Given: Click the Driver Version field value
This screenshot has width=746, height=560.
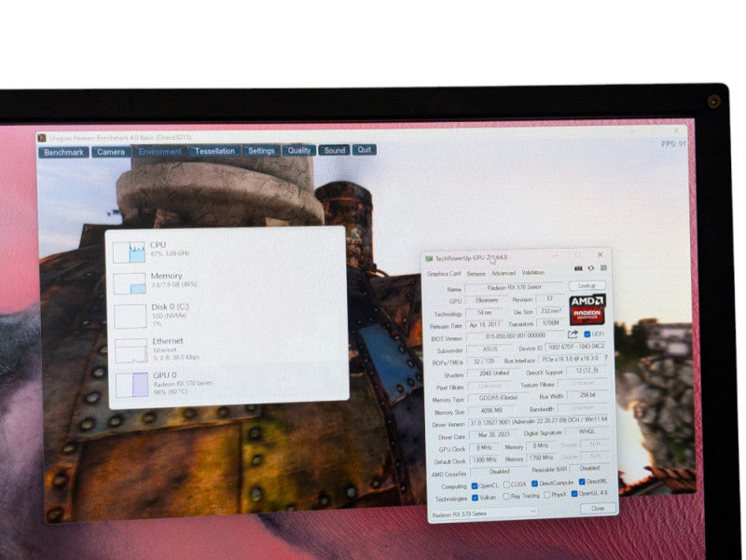Looking at the screenshot, I should pyautogui.click(x=538, y=421).
